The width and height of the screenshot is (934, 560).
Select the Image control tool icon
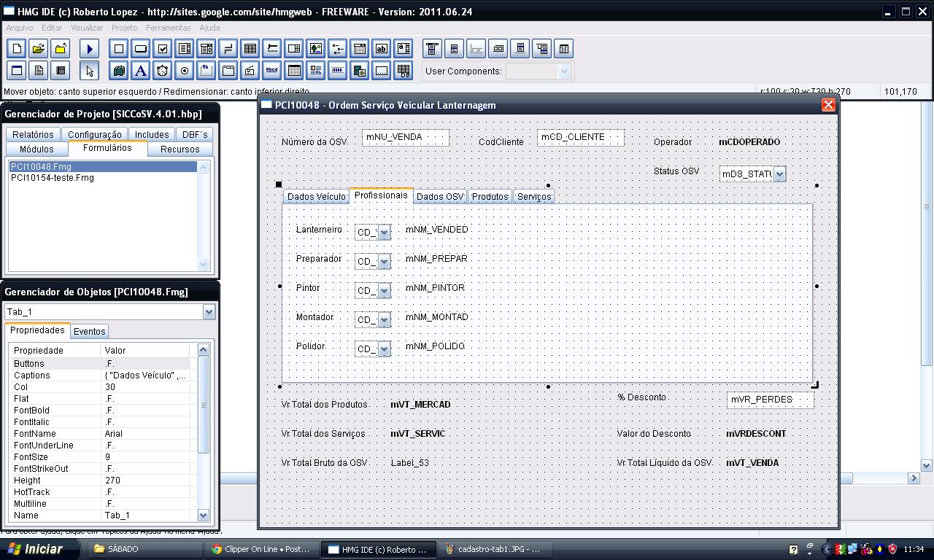pyautogui.click(x=316, y=49)
